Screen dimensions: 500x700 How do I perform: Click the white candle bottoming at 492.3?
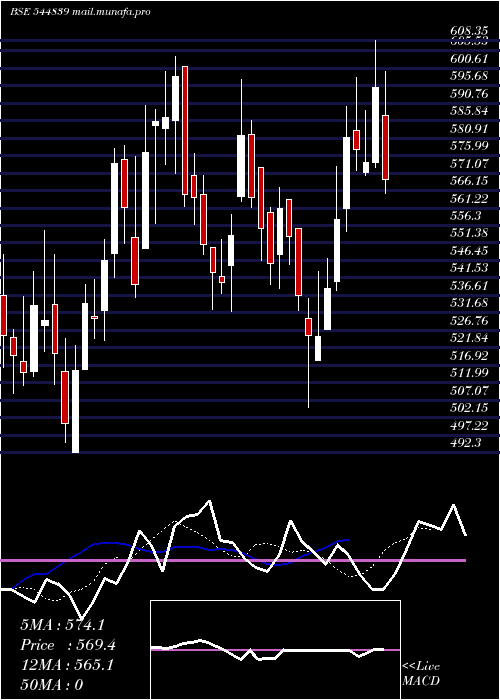click(75, 411)
